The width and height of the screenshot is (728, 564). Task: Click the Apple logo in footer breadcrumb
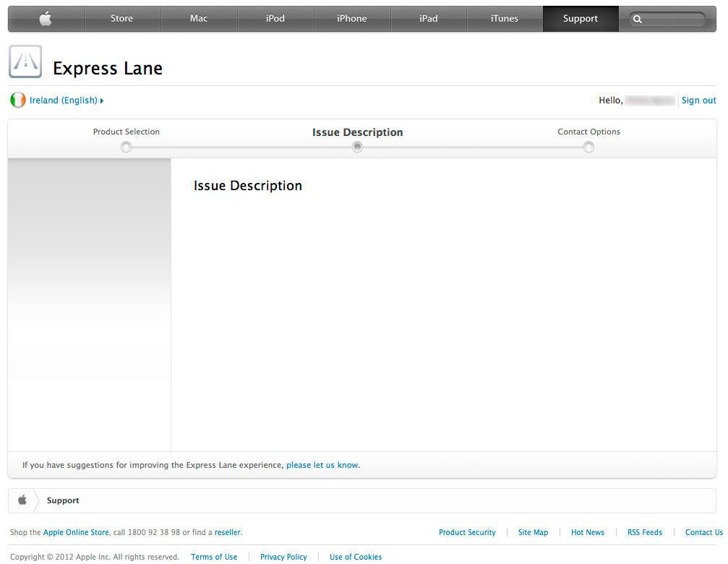[22, 500]
